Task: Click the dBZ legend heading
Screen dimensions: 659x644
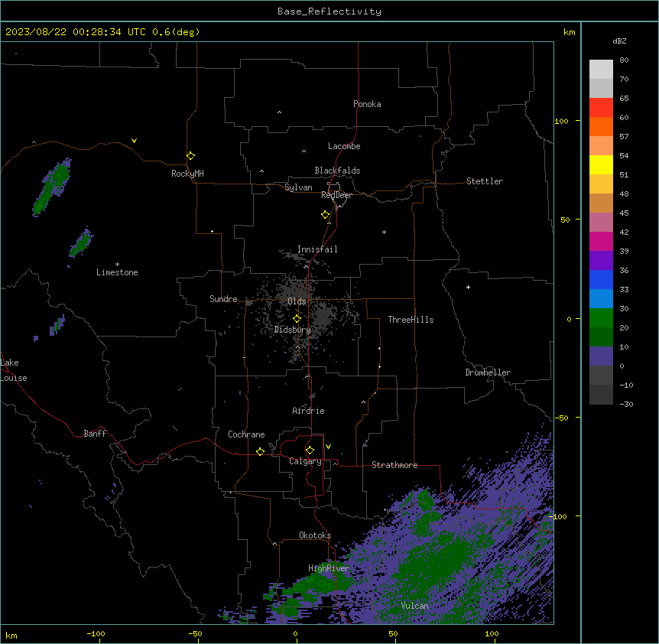Action: pos(619,41)
